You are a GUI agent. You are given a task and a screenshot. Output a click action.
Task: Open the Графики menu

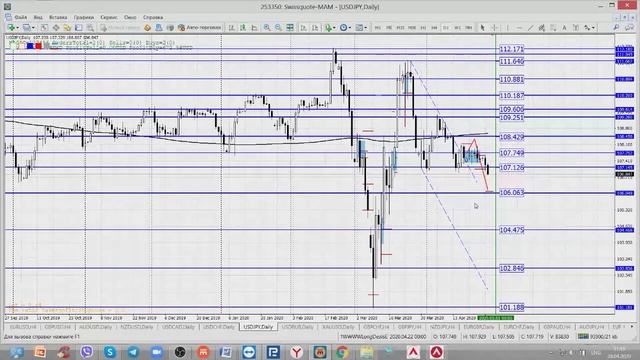coord(84,18)
